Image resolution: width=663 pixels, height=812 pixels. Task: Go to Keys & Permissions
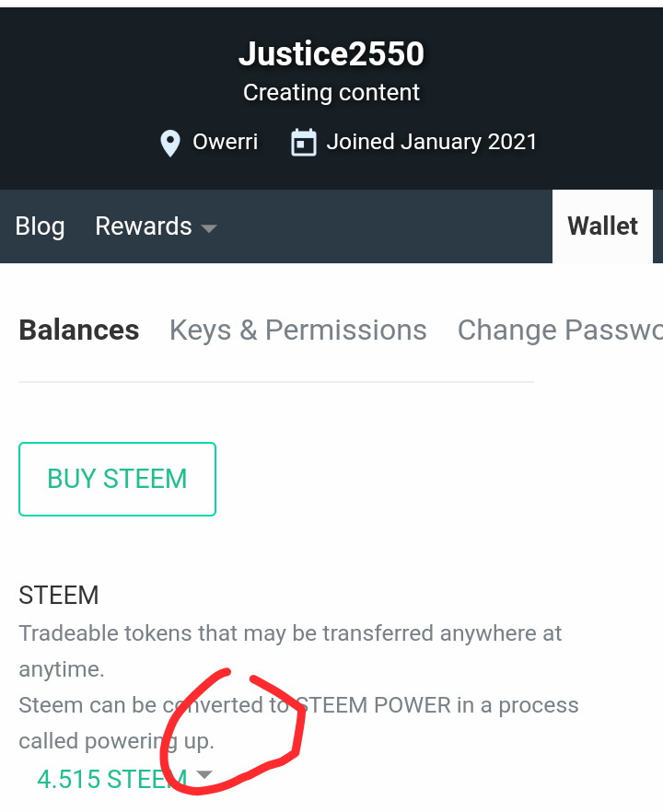click(297, 330)
